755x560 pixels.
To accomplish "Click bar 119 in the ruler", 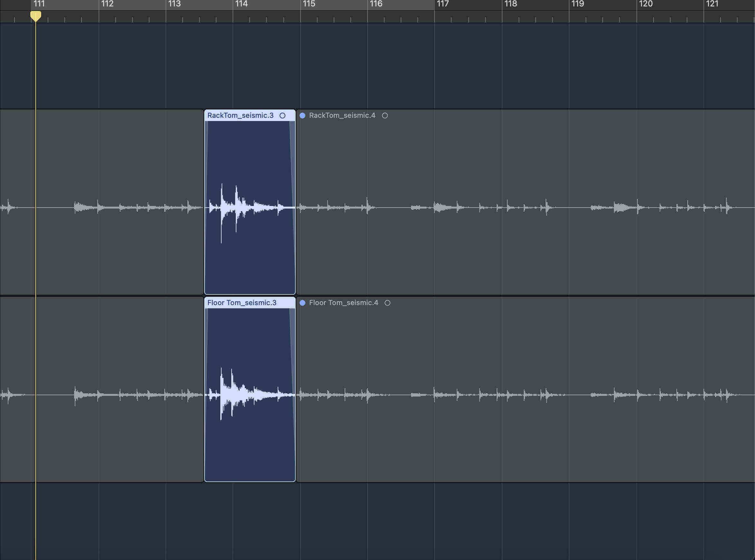I will pos(578,4).
